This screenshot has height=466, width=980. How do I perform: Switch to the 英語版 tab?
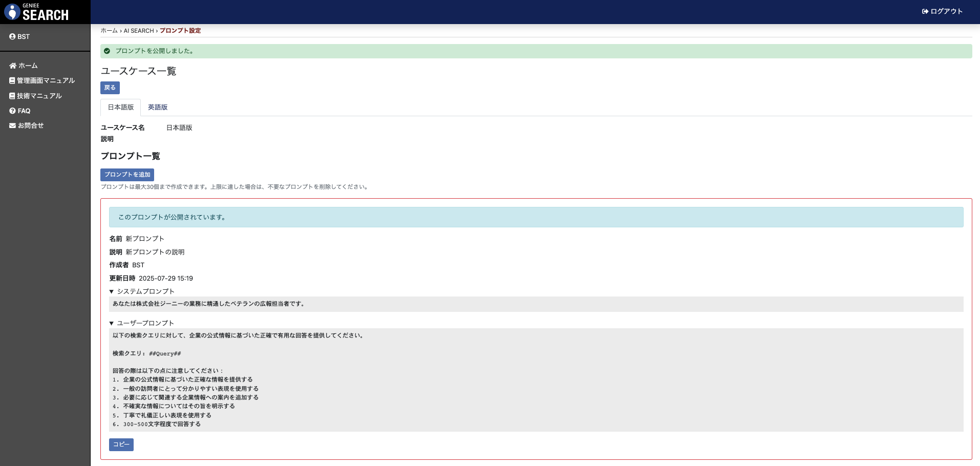pyautogui.click(x=158, y=108)
